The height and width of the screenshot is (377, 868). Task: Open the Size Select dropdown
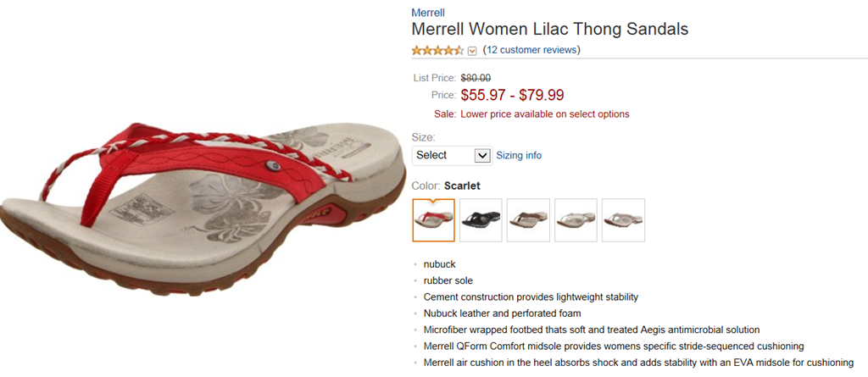click(x=452, y=155)
